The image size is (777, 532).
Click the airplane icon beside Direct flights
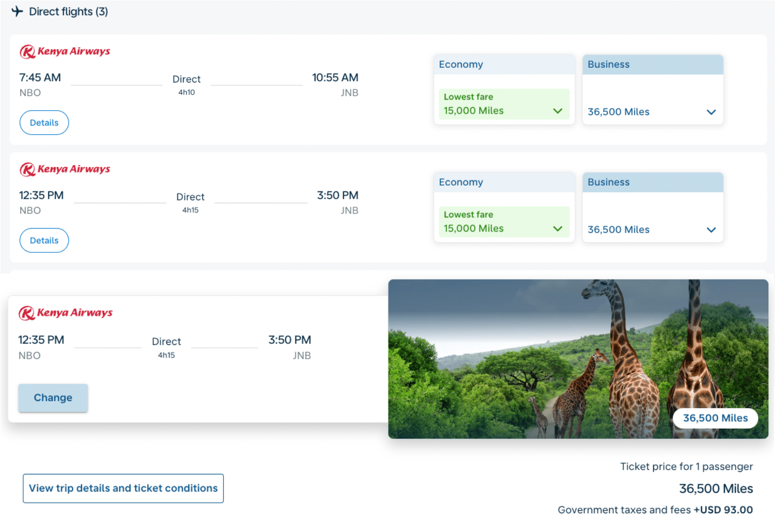(17, 11)
